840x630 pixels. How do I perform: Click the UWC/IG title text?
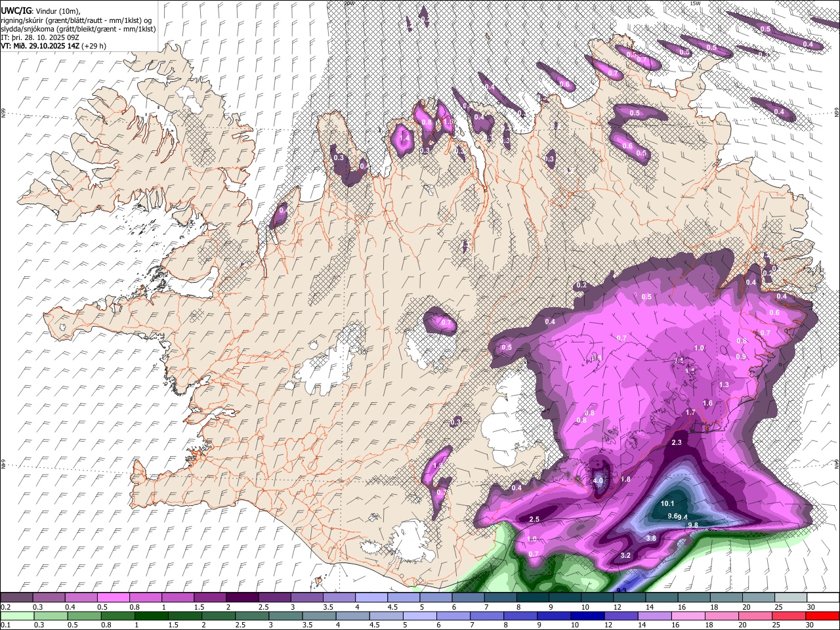click(x=16, y=11)
